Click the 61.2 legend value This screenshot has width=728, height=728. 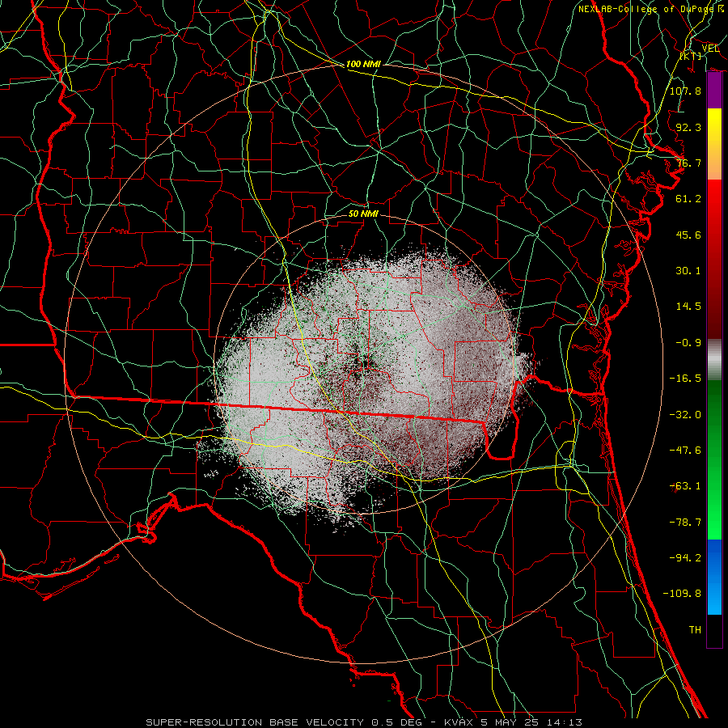coord(688,199)
